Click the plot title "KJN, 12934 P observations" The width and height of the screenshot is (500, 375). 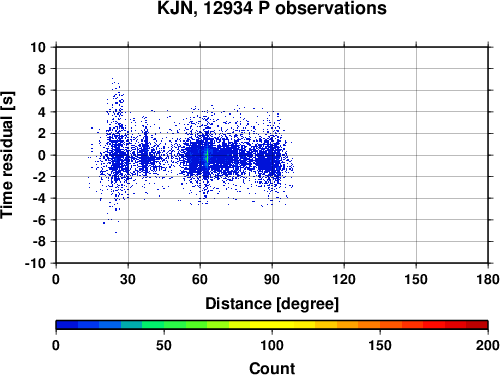pyautogui.click(x=272, y=8)
